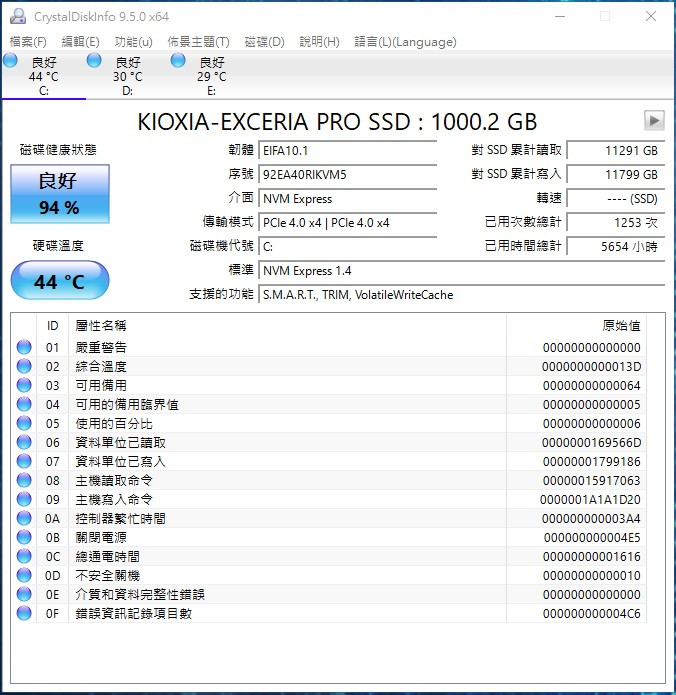Viewport: 676px width, 695px height.
Task: Open the 說明(H) menu
Action: (319, 42)
